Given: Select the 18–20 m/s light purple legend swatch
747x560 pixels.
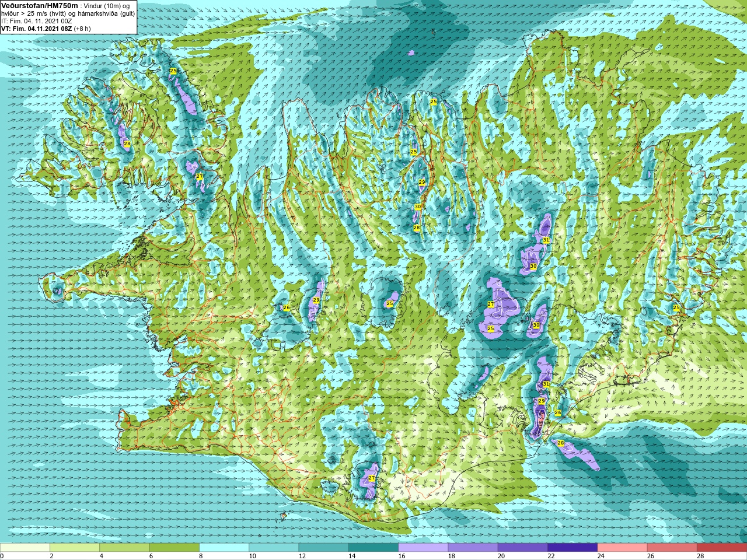Looking at the screenshot, I should 473,548.
